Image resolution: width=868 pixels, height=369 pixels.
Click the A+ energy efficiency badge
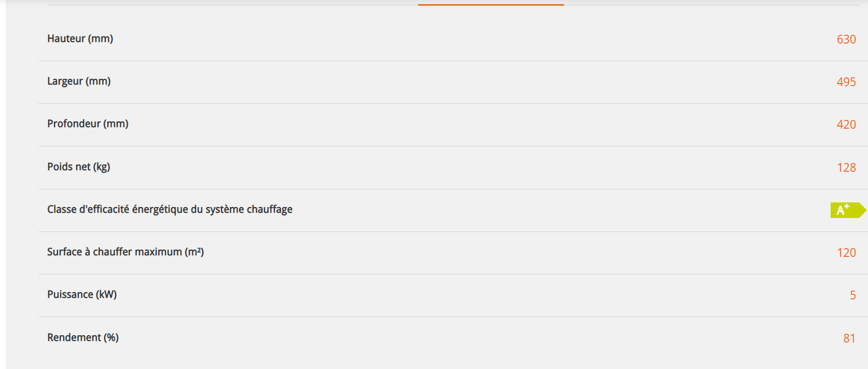(848, 210)
